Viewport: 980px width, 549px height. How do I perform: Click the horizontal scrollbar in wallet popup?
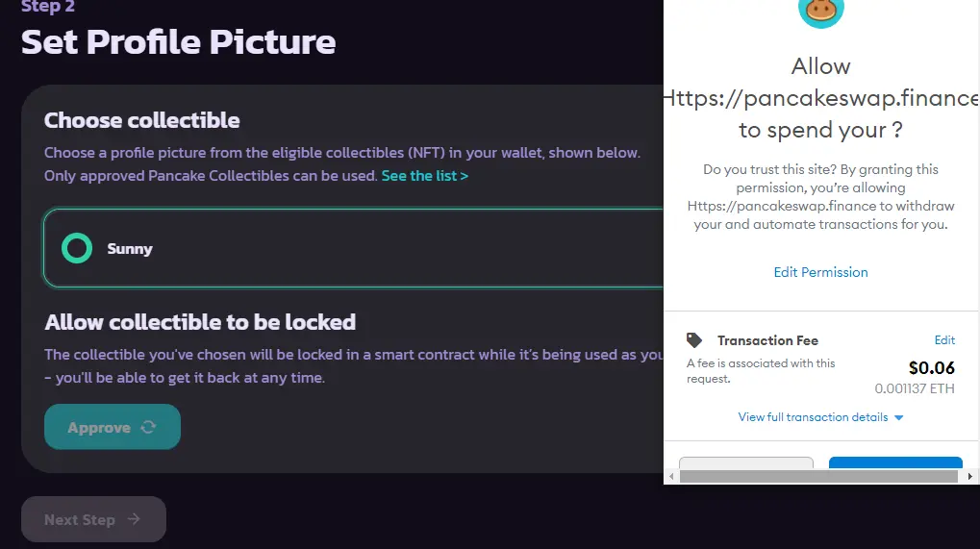pyautogui.click(x=818, y=477)
